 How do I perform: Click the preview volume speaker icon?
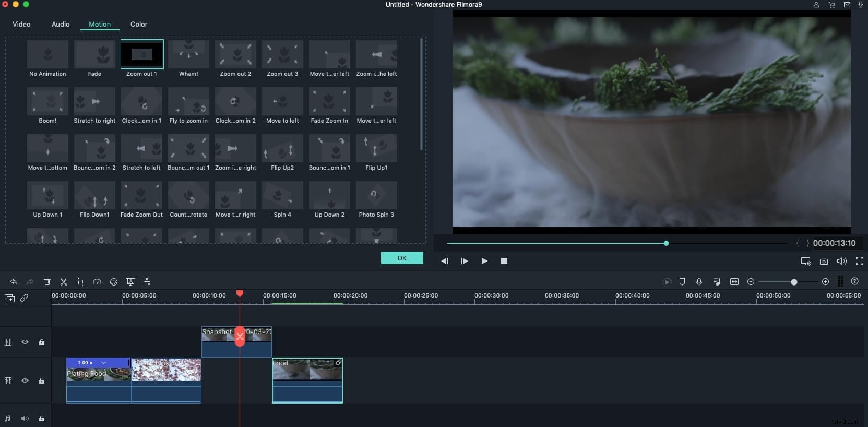[x=841, y=261]
